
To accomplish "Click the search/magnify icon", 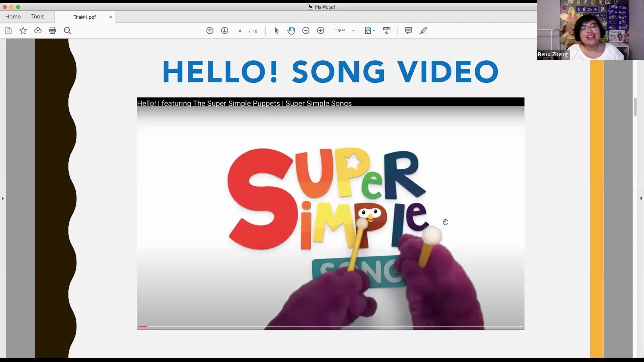I will pyautogui.click(x=67, y=30).
